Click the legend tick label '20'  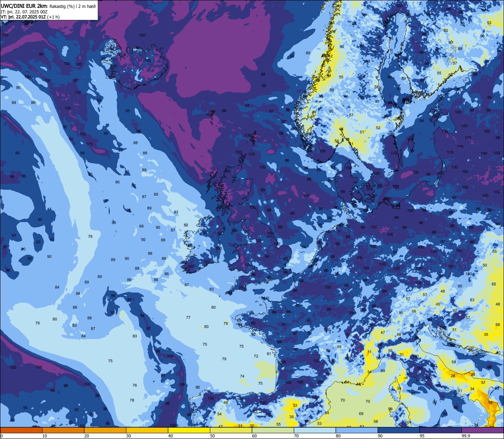[87, 436]
